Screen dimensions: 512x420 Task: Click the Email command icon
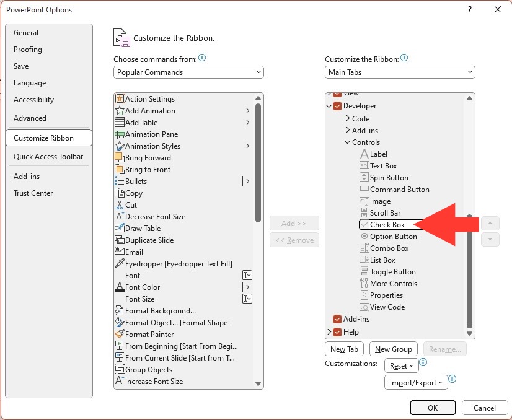(x=120, y=252)
